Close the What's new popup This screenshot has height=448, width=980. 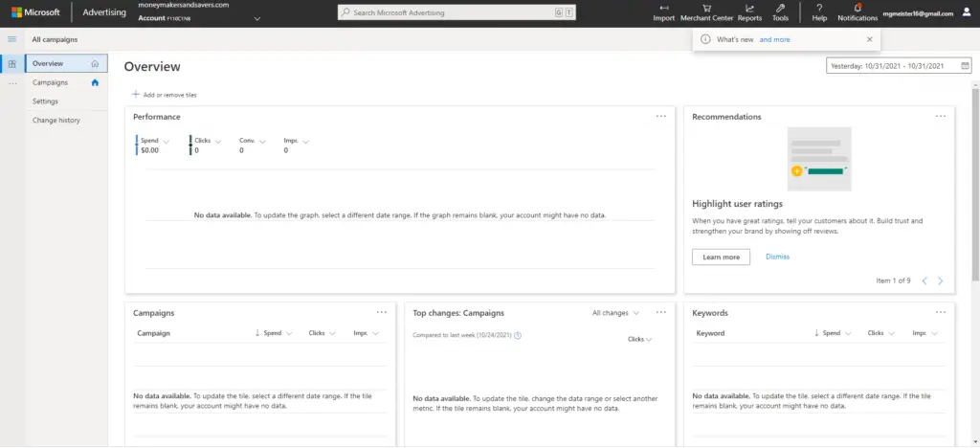(x=869, y=39)
